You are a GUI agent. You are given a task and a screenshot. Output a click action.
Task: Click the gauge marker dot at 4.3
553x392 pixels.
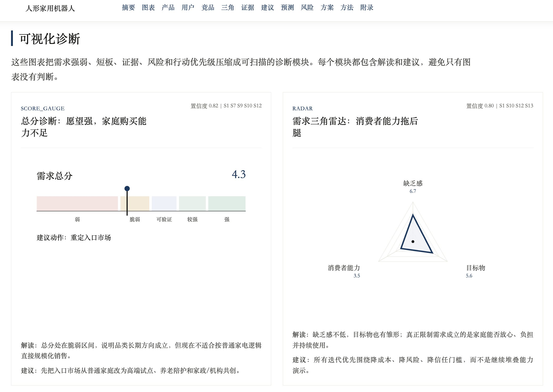(127, 188)
